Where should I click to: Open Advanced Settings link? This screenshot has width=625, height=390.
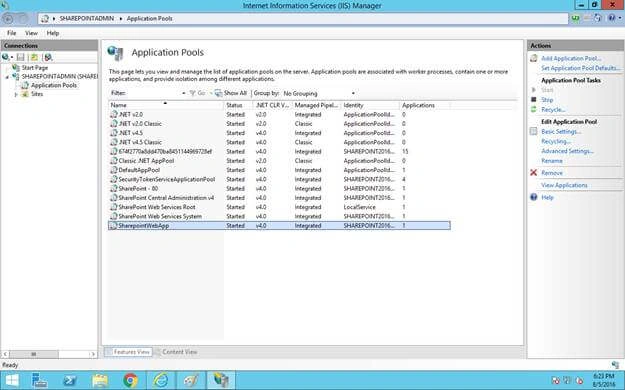pos(567,151)
